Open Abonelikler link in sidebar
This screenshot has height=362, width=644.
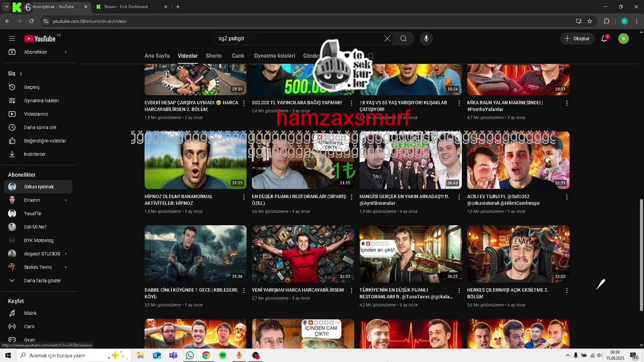coord(38,52)
